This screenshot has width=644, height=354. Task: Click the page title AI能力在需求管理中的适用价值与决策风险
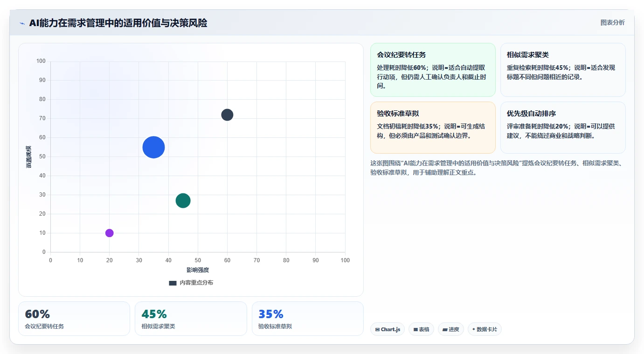(118, 23)
